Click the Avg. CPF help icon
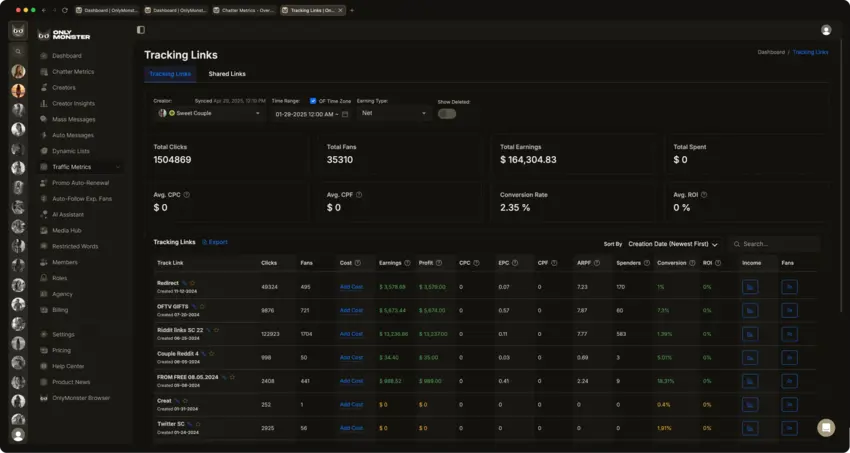The width and height of the screenshot is (850, 453). (x=359, y=195)
